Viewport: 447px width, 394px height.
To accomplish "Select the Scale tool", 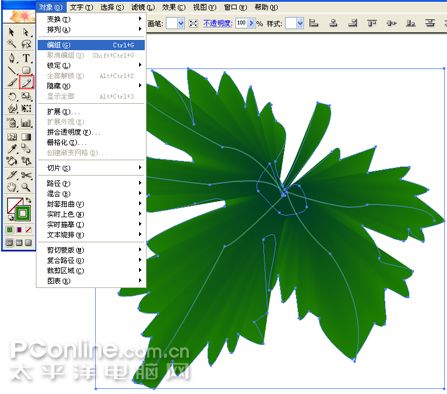I will pos(26,97).
